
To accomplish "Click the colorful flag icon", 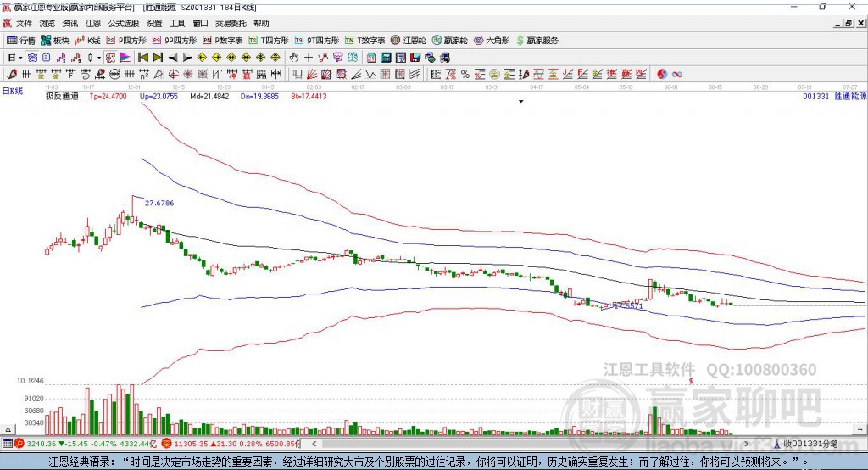I will tap(126, 57).
